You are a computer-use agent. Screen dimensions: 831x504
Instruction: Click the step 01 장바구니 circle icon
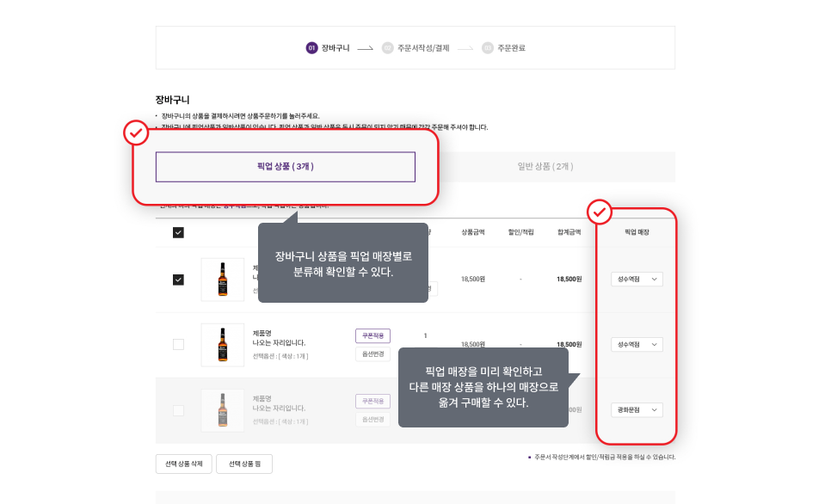click(x=311, y=48)
